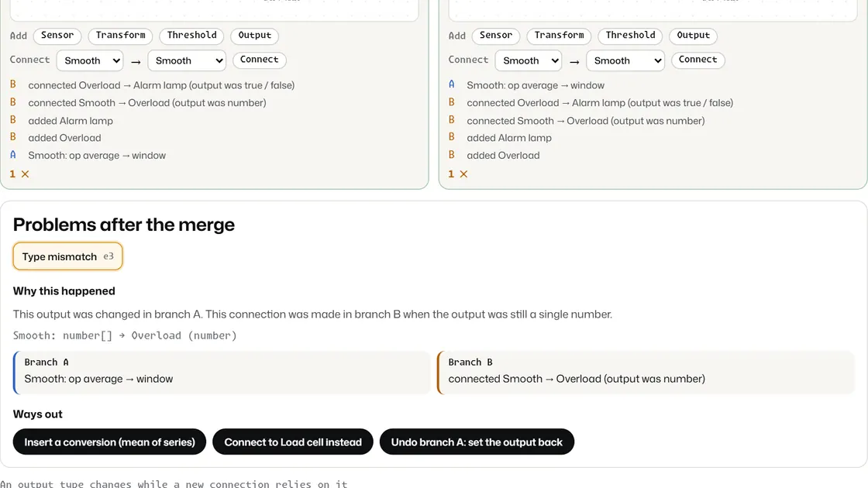This screenshot has width=868, height=488.
Task: Open left panel target Smooth dropdown
Action: [x=187, y=60]
